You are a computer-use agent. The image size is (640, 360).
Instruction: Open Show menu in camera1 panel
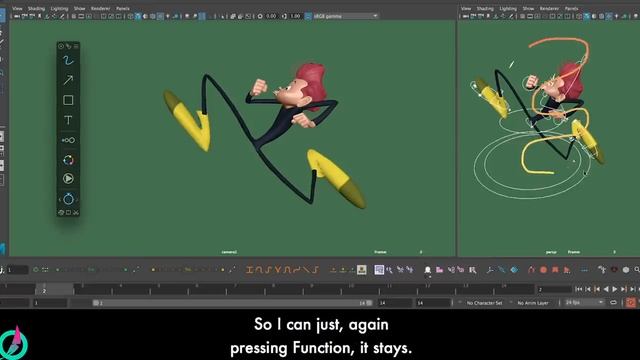click(x=80, y=8)
